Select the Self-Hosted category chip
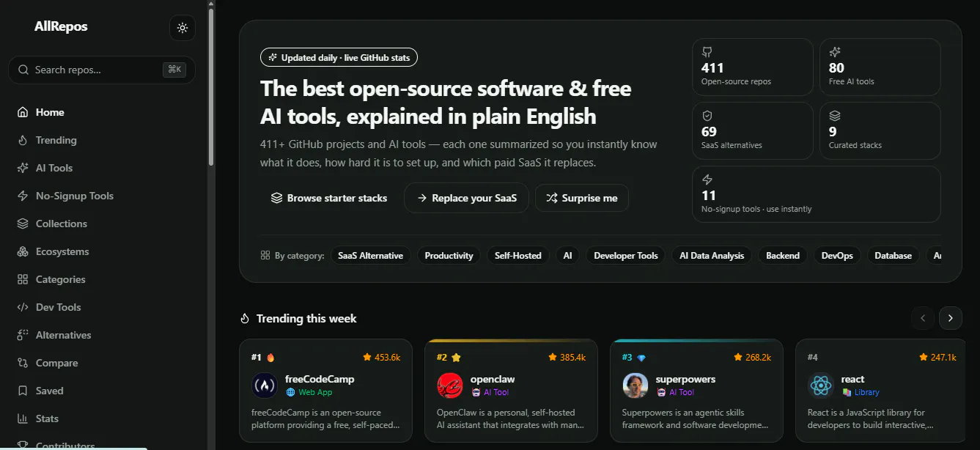The width and height of the screenshot is (980, 450). (x=517, y=256)
